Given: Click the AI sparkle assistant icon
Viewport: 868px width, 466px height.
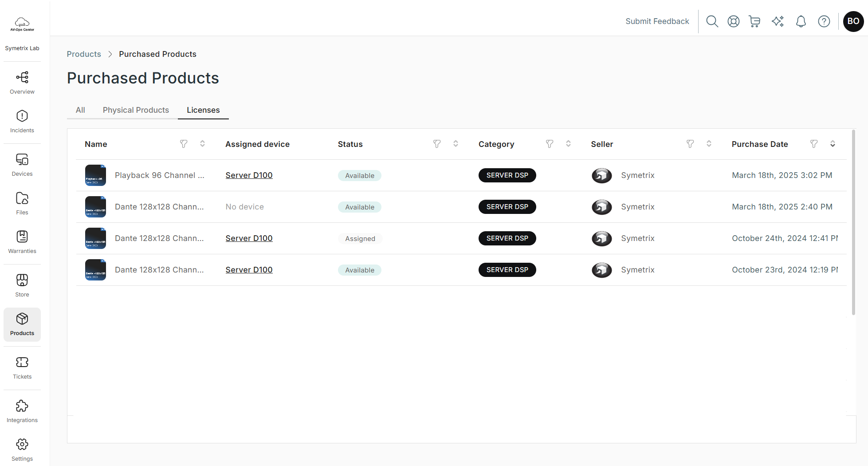Looking at the screenshot, I should (778, 21).
